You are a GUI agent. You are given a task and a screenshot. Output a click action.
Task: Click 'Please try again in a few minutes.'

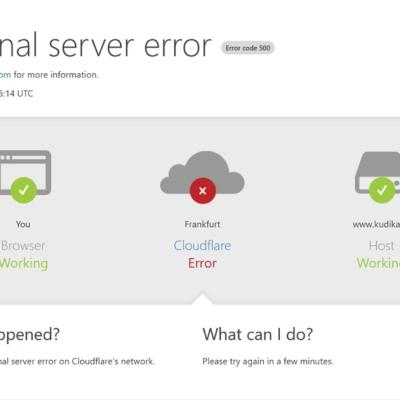(268, 361)
